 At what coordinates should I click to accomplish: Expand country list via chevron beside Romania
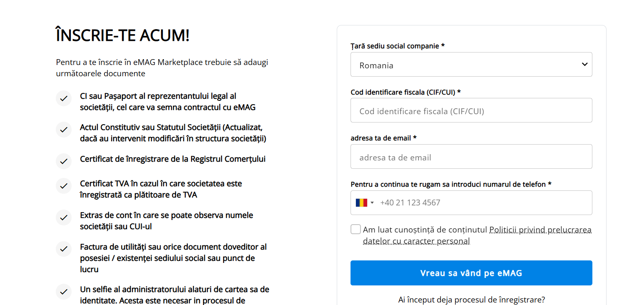click(584, 65)
